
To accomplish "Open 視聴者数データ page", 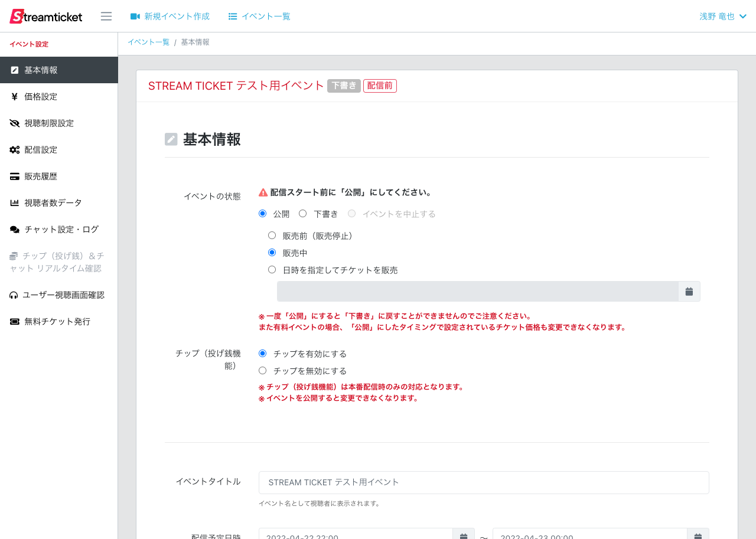I will coord(59,203).
